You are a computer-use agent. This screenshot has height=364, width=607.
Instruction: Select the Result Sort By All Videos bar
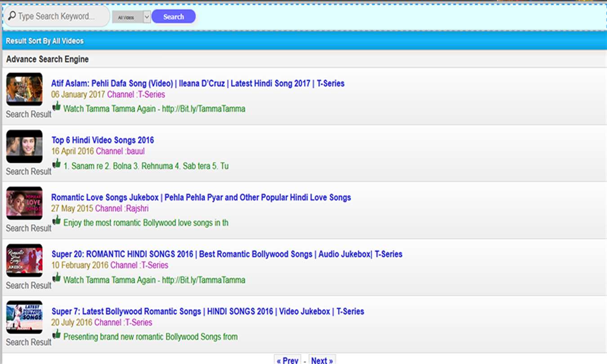(x=304, y=41)
